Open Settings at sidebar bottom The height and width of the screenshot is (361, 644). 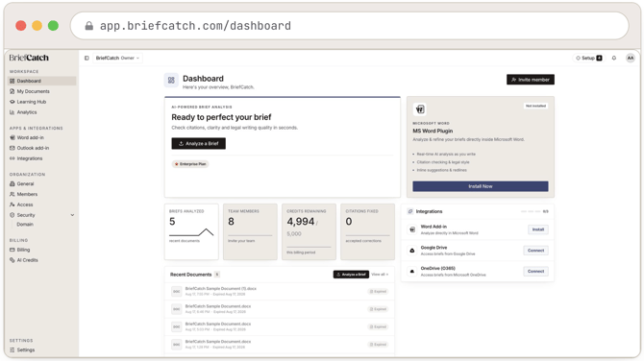pyautogui.click(x=41, y=349)
